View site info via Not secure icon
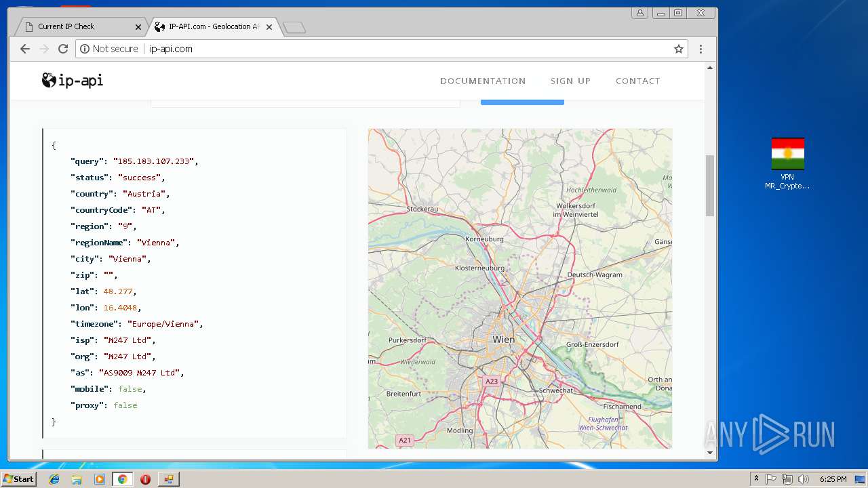This screenshot has width=868, height=488. tap(109, 49)
